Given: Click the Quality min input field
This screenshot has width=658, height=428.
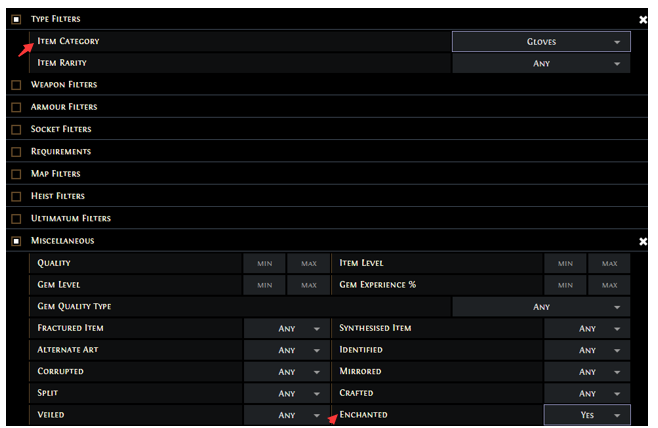Looking at the screenshot, I should 265,263.
